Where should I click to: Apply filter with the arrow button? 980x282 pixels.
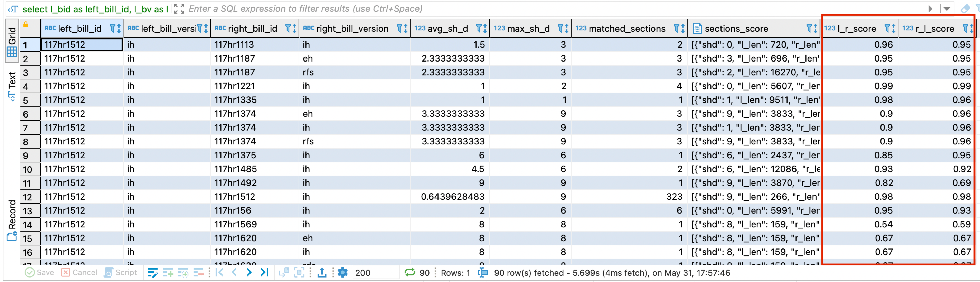930,9
